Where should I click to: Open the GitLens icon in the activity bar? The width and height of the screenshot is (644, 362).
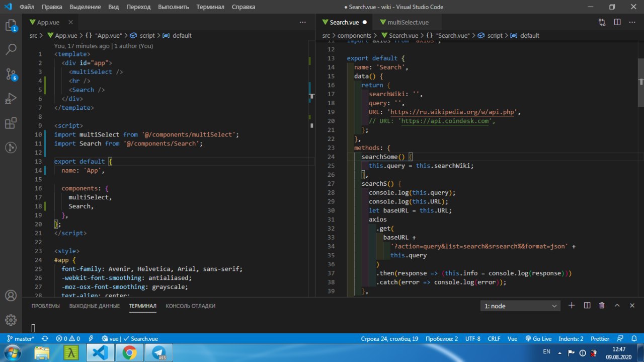(x=11, y=148)
